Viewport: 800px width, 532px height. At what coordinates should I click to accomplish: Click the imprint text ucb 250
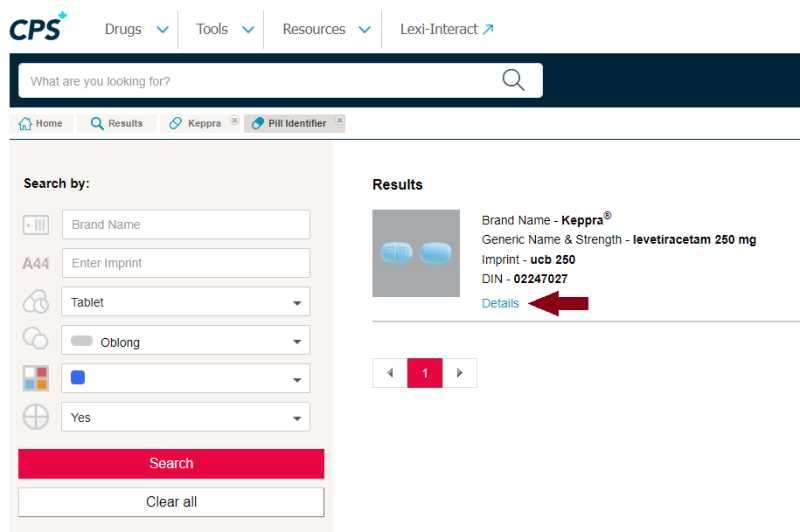(x=553, y=260)
